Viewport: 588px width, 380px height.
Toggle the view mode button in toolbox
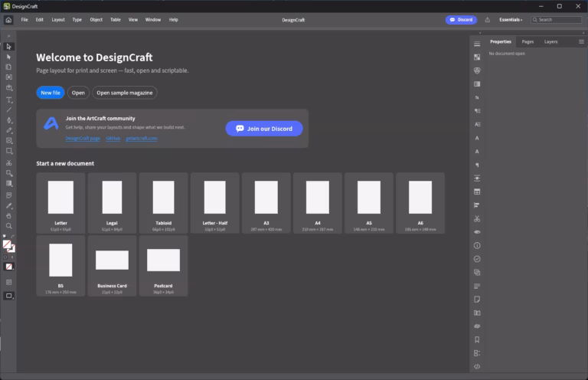coord(8,282)
